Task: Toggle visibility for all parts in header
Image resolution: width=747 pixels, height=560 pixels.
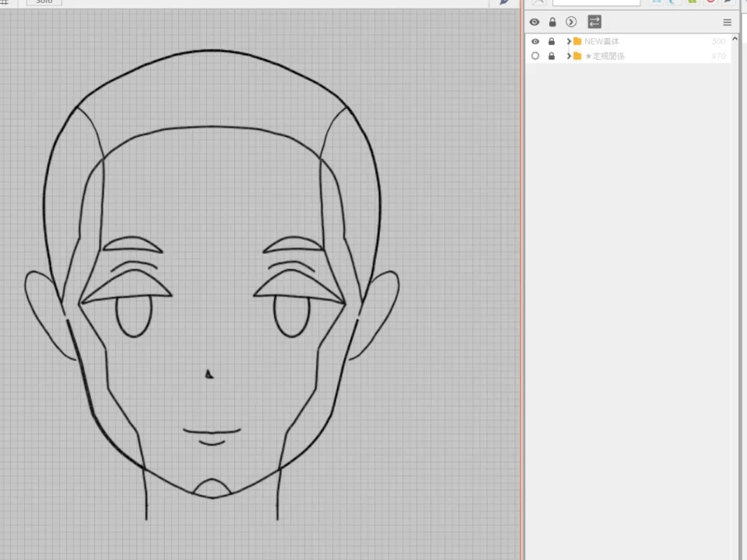Action: point(535,22)
